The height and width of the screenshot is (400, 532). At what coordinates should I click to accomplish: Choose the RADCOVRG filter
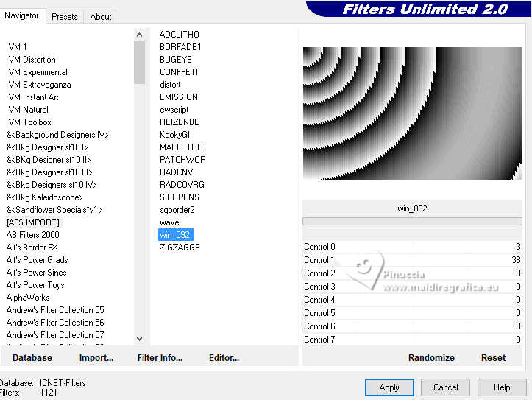[x=182, y=185]
